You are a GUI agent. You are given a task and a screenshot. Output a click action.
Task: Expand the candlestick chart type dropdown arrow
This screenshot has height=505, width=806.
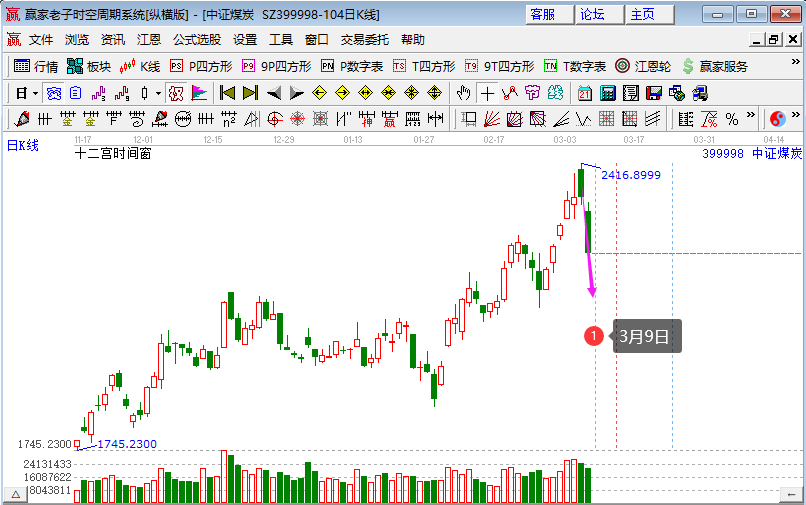(158, 94)
